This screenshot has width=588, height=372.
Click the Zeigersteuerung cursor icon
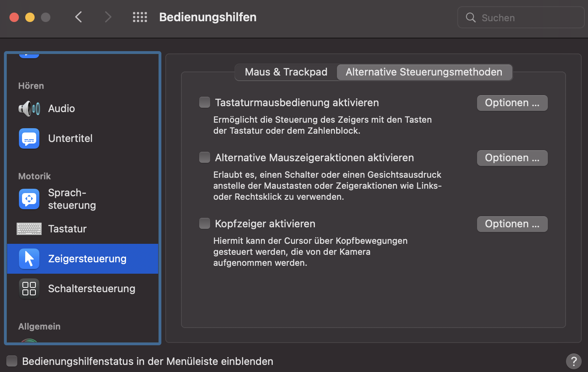pos(29,259)
